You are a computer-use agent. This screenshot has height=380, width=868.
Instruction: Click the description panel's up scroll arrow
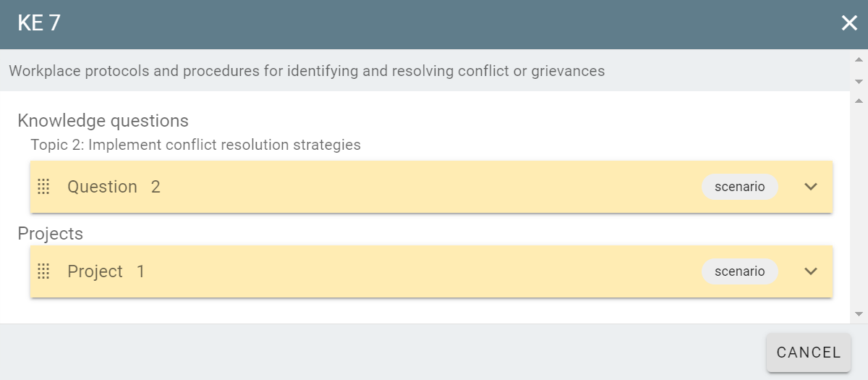tap(859, 59)
